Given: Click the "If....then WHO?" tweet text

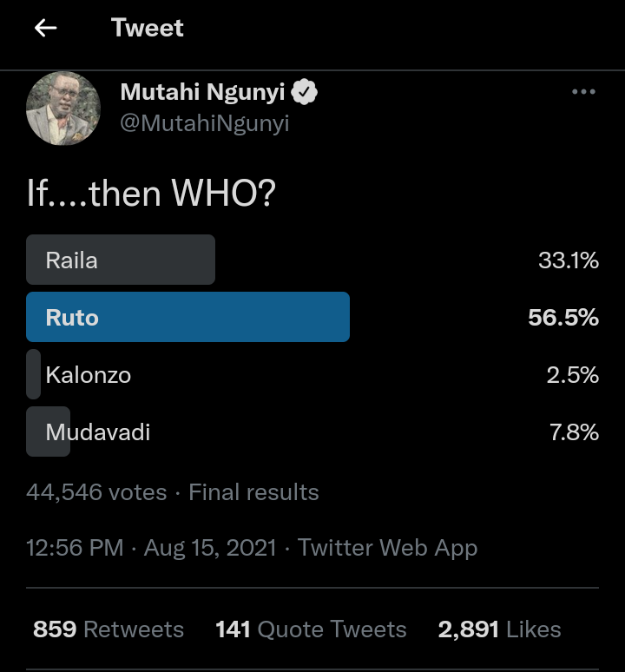Looking at the screenshot, I should pos(151,193).
